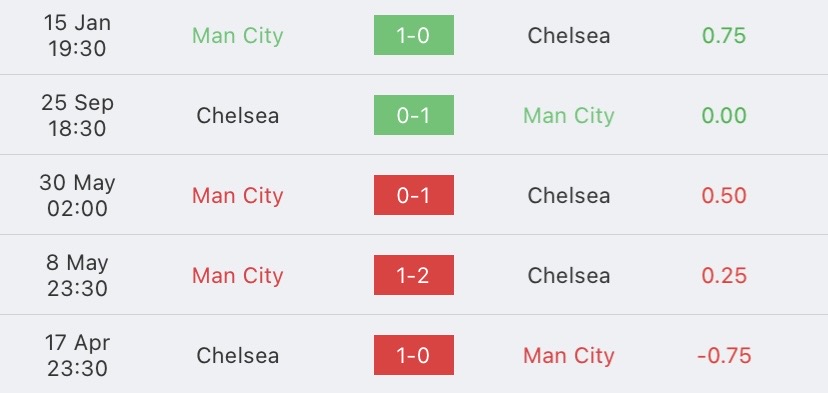Image resolution: width=828 pixels, height=393 pixels.
Task: Click the 0.25 red handicap value
Action: pyautogui.click(x=724, y=275)
